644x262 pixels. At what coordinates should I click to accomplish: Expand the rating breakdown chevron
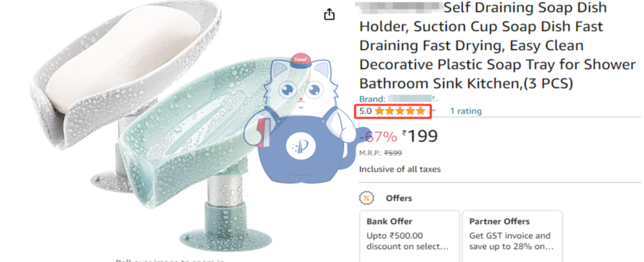pyautogui.click(x=434, y=111)
